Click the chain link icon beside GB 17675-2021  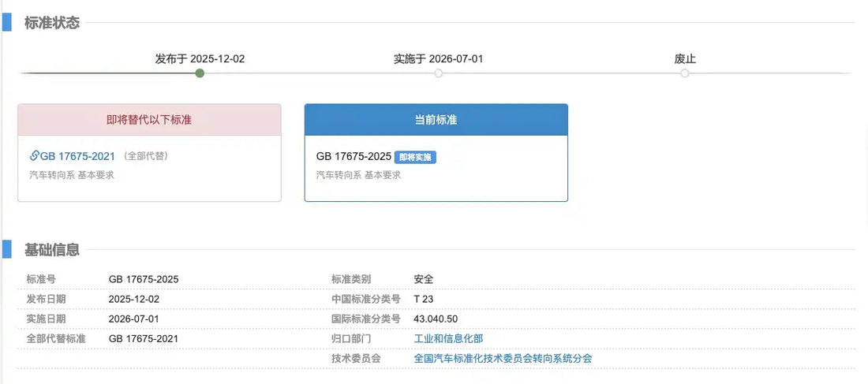click(34, 156)
